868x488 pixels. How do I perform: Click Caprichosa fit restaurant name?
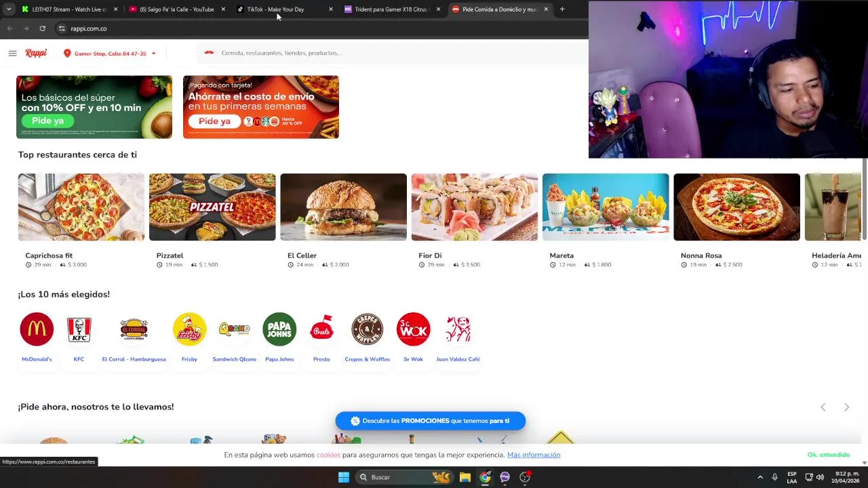point(49,256)
